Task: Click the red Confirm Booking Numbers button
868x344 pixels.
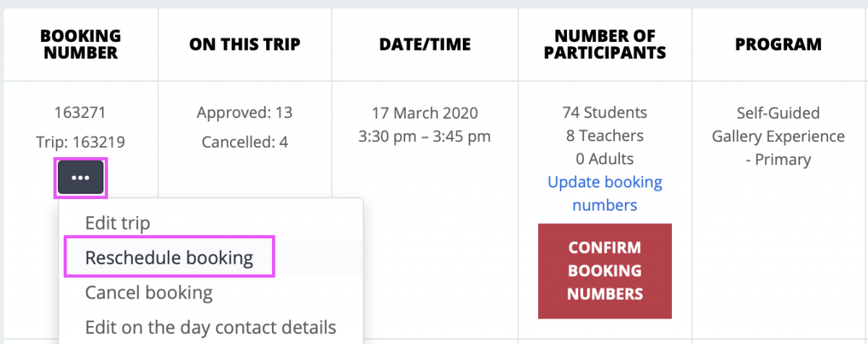Action: pyautogui.click(x=605, y=271)
